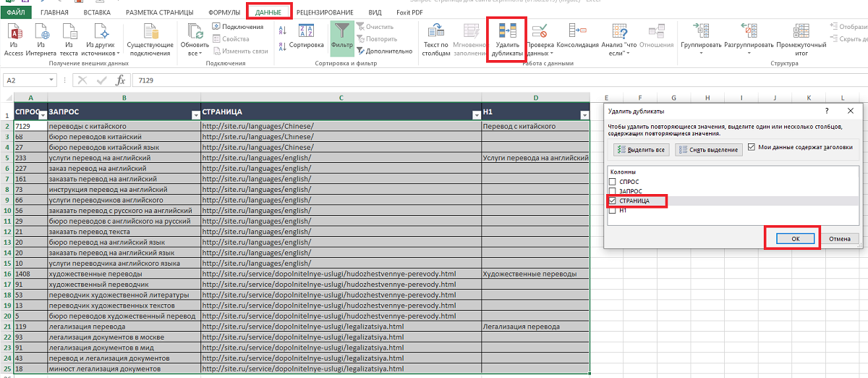Click the Выделить все button

tap(640, 149)
